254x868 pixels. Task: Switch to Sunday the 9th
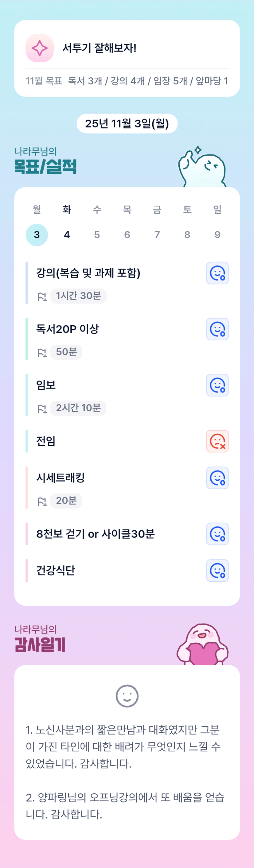[217, 234]
